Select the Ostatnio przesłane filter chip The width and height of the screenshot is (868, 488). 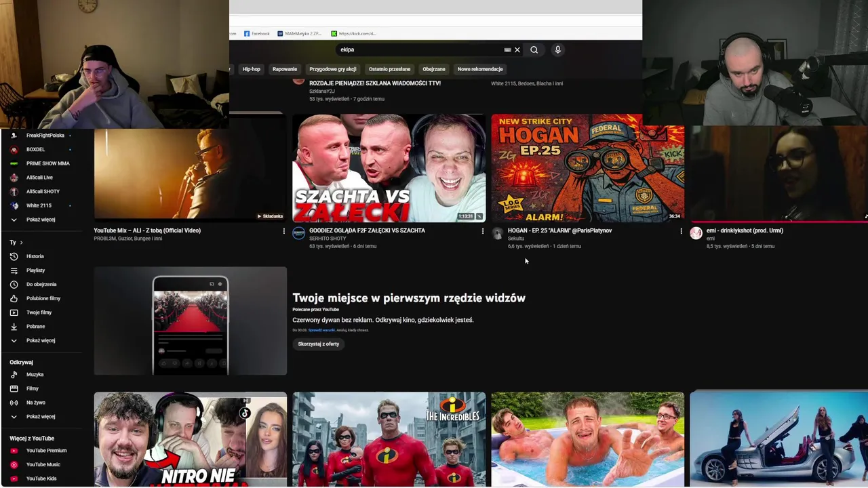click(389, 69)
